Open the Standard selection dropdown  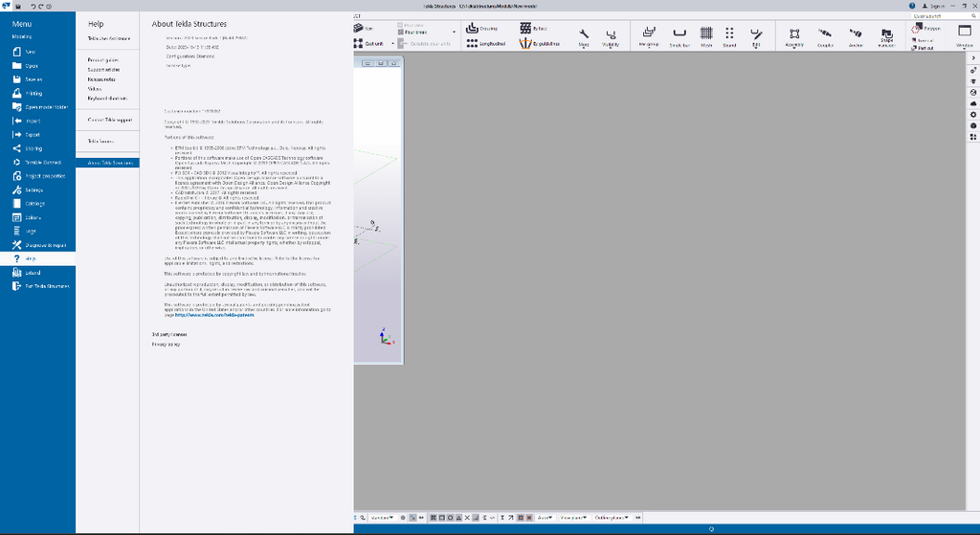click(381, 518)
